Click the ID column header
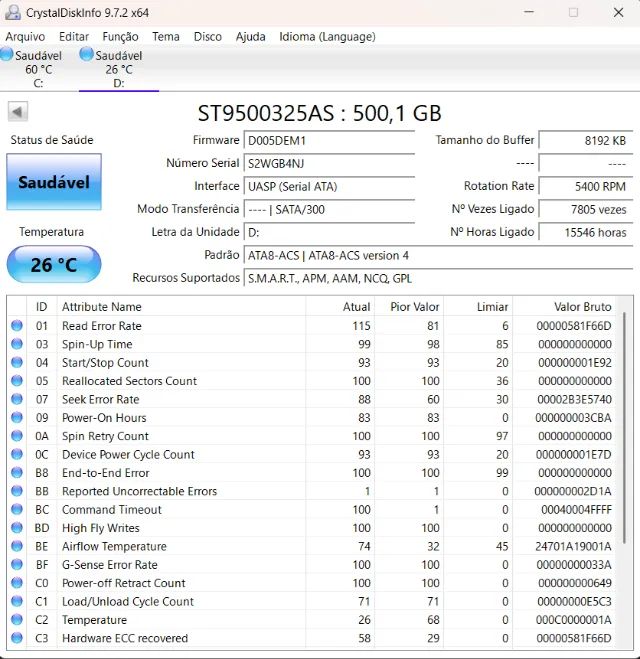The width and height of the screenshot is (640, 659). pyautogui.click(x=42, y=307)
